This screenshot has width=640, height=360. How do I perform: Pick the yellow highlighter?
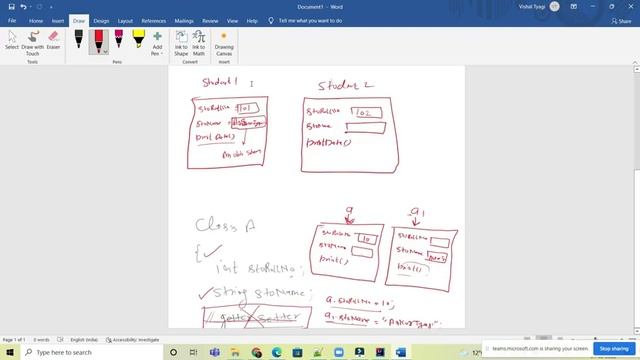click(139, 40)
